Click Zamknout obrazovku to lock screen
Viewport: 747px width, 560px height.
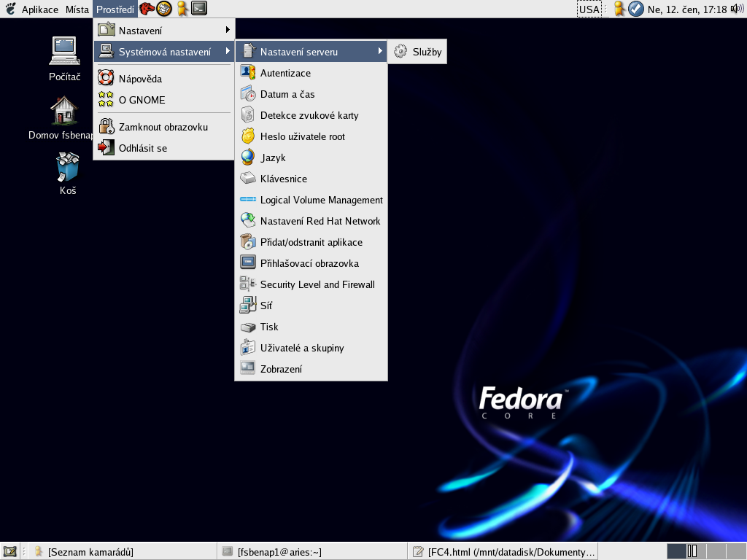point(164,127)
